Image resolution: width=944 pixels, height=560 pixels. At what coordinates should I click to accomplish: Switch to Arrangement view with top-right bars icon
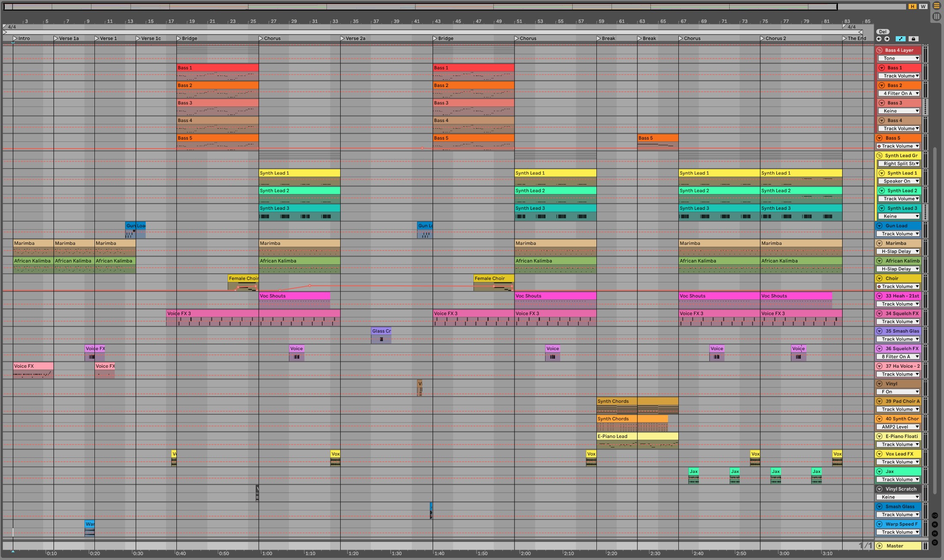(x=936, y=6)
